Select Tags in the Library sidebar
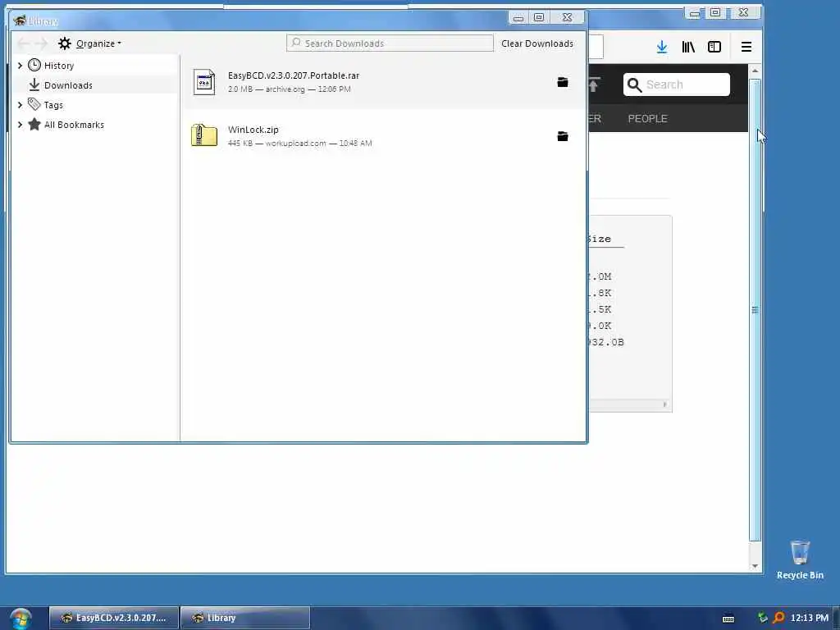The height and width of the screenshot is (630, 840). [x=53, y=105]
